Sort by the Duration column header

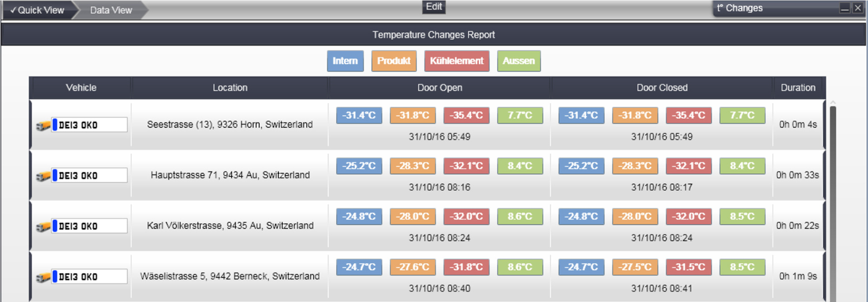point(798,88)
